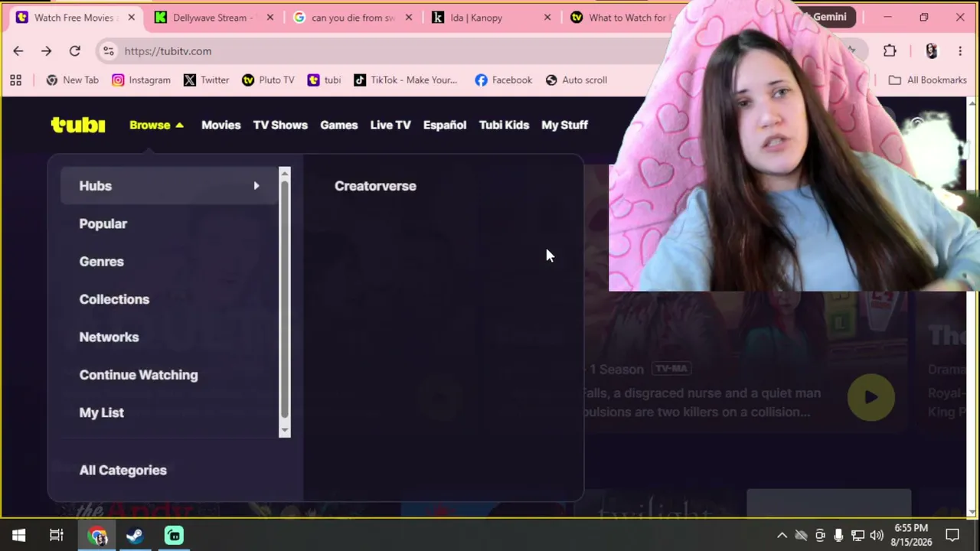Switch to Español in Tubi navigation
This screenshot has width=980, height=551.
pos(445,125)
